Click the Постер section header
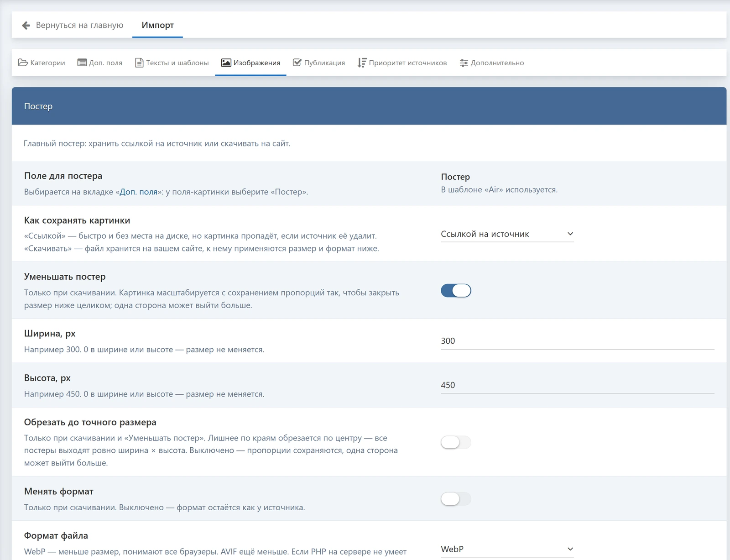This screenshot has width=730, height=560. tap(369, 106)
